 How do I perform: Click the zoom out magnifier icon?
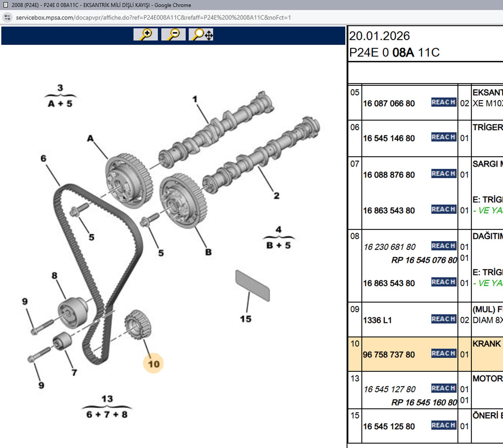(x=173, y=34)
